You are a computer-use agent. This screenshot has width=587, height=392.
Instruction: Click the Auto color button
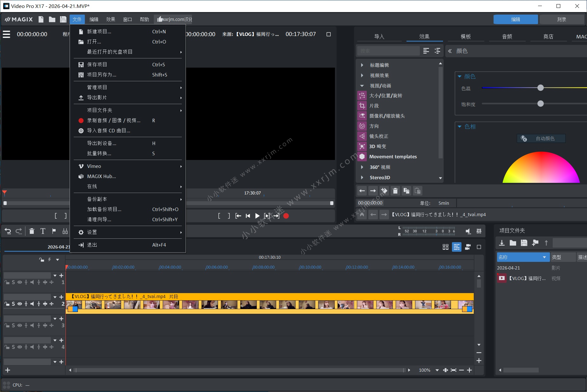541,138
